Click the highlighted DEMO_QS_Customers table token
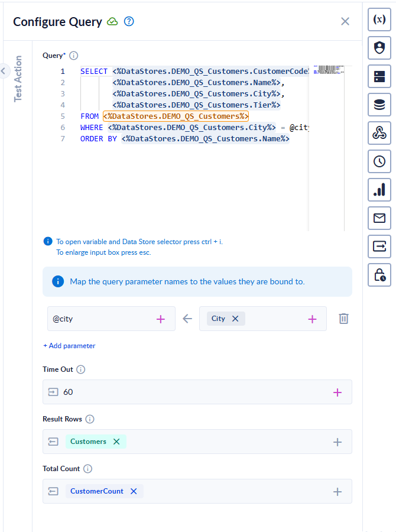The width and height of the screenshot is (396, 532). (176, 116)
